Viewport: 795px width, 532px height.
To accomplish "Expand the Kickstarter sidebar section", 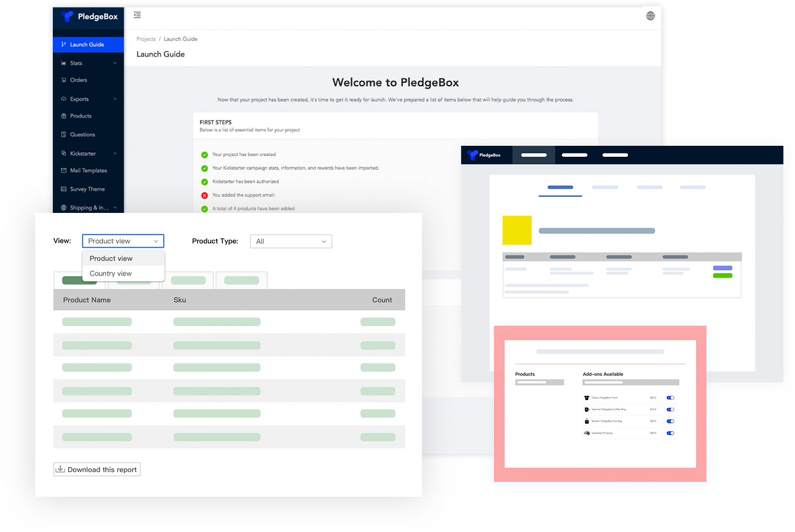I will point(84,153).
